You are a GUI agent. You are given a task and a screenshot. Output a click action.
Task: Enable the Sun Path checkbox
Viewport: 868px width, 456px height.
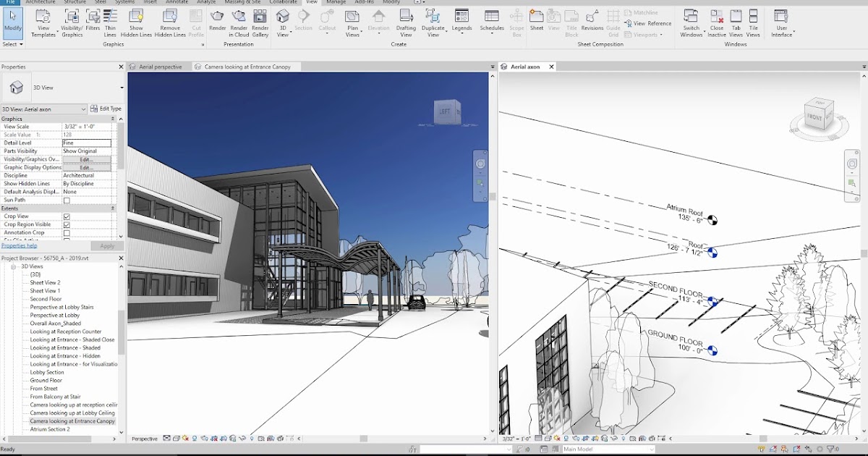pyautogui.click(x=65, y=200)
